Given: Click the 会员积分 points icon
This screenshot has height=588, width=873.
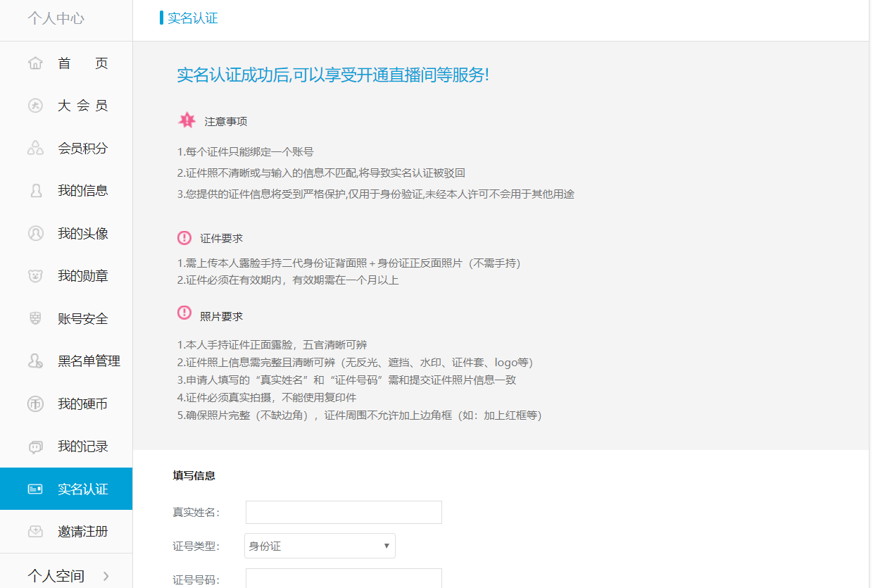Looking at the screenshot, I should click(x=35, y=149).
